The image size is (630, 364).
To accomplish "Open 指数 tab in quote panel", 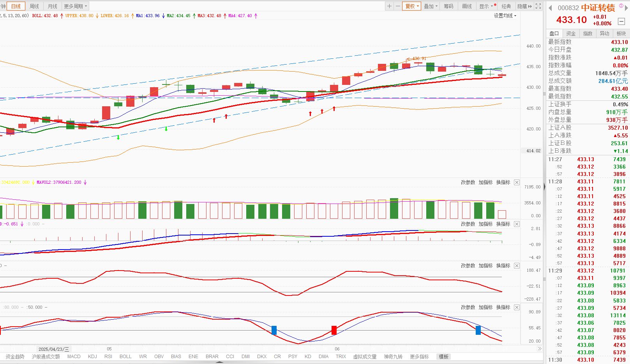I will (588, 33).
